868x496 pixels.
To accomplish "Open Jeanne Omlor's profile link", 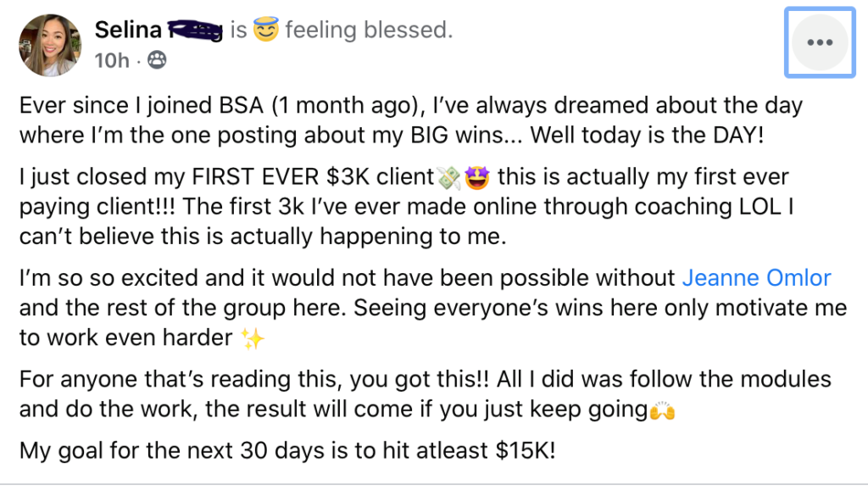I will click(x=756, y=277).
